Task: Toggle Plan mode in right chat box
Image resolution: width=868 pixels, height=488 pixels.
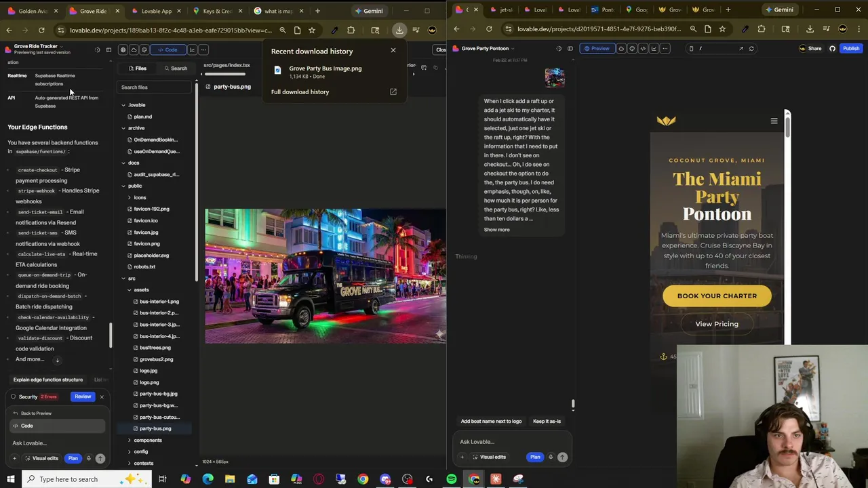Action: tap(535, 457)
